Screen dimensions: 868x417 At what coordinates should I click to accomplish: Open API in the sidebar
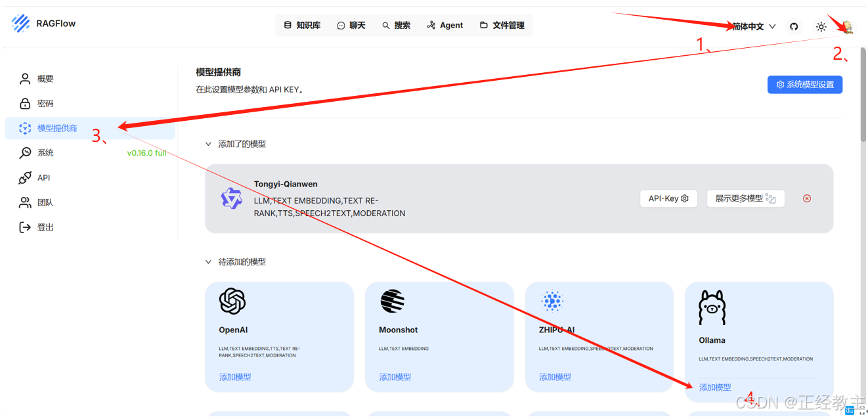pos(90,178)
